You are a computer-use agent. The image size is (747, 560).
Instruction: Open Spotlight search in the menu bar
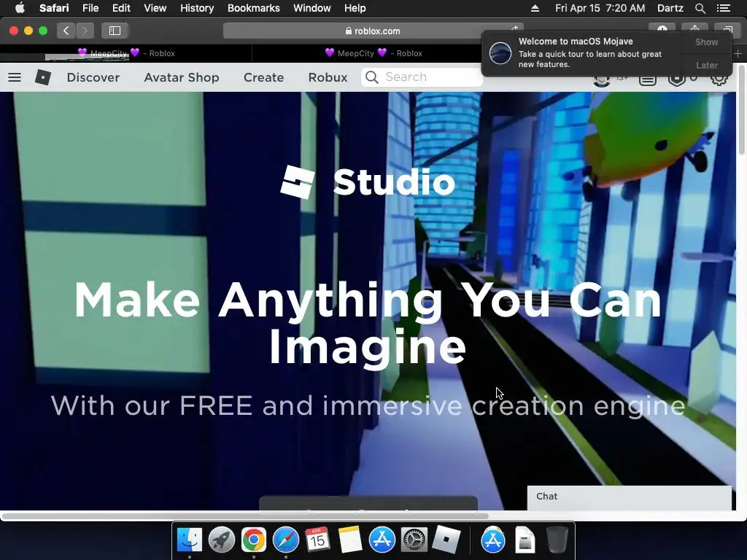(x=700, y=8)
